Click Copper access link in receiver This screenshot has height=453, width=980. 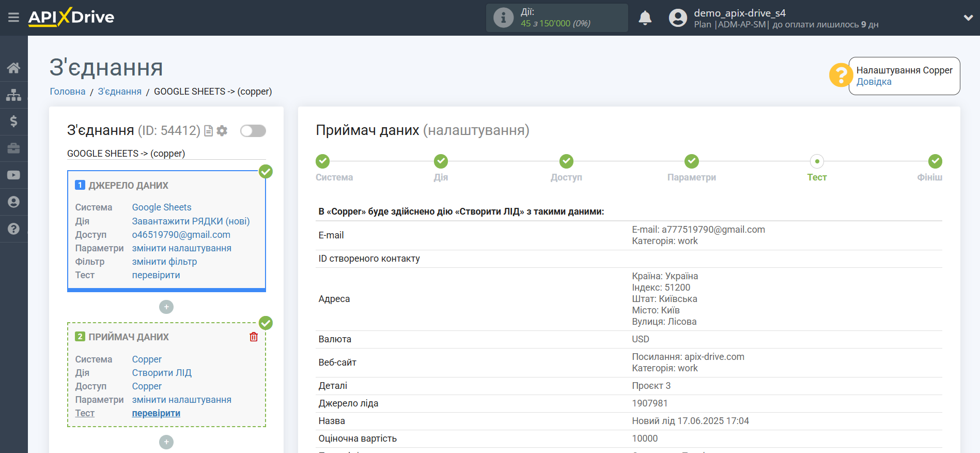point(147,386)
